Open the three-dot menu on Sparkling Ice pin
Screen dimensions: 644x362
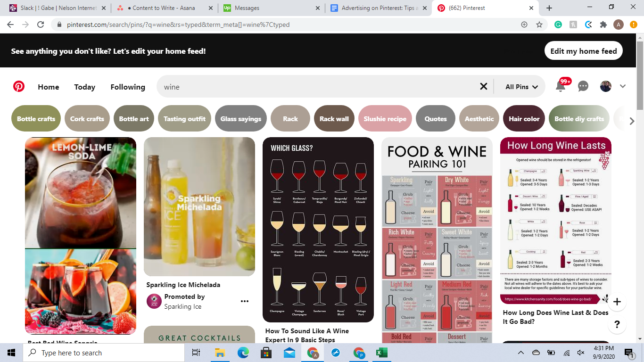pyautogui.click(x=245, y=302)
